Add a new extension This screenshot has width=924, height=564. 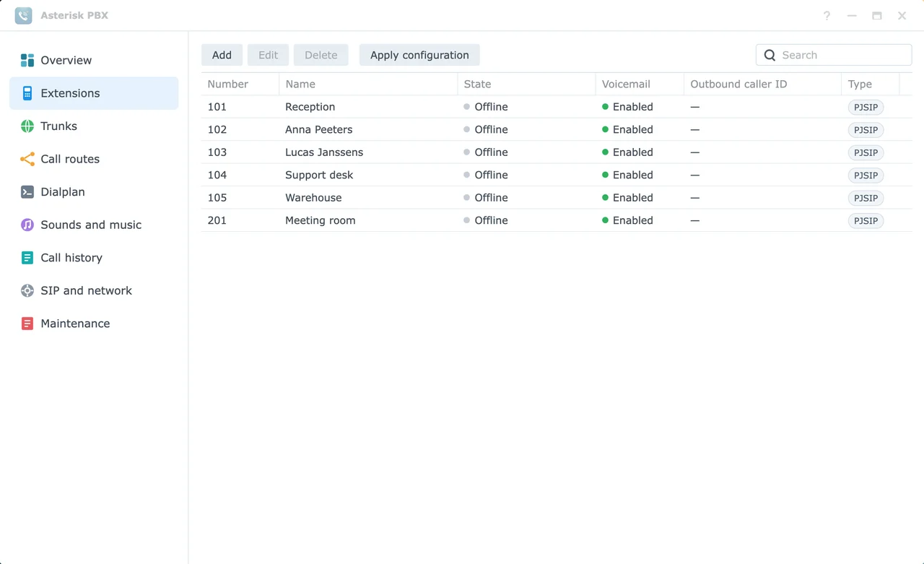[x=222, y=55]
